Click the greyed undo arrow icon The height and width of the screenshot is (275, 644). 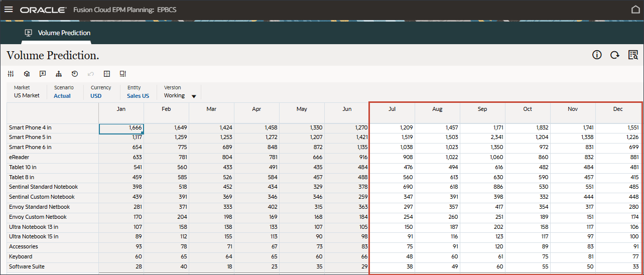coord(91,74)
